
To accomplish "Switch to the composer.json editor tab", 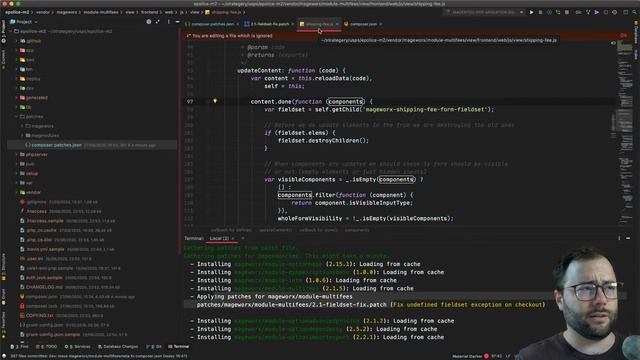I will click(x=363, y=24).
